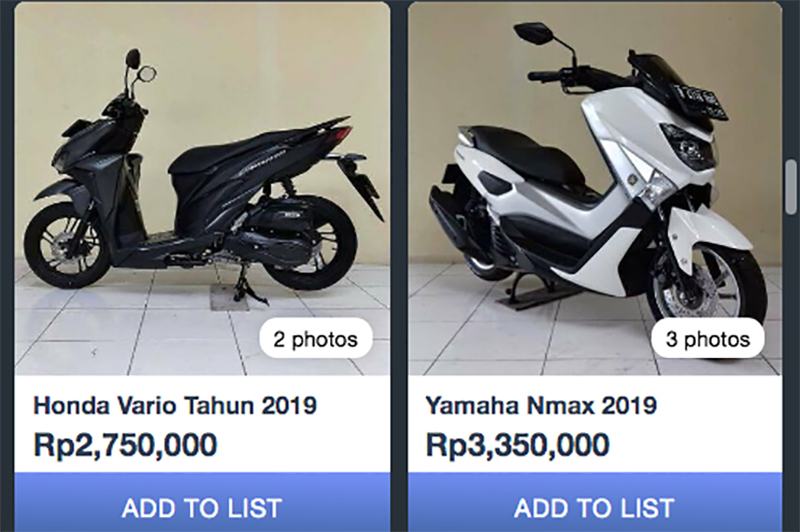The width and height of the screenshot is (800, 532).
Task: Open the 2 photos badge
Action: (x=316, y=339)
